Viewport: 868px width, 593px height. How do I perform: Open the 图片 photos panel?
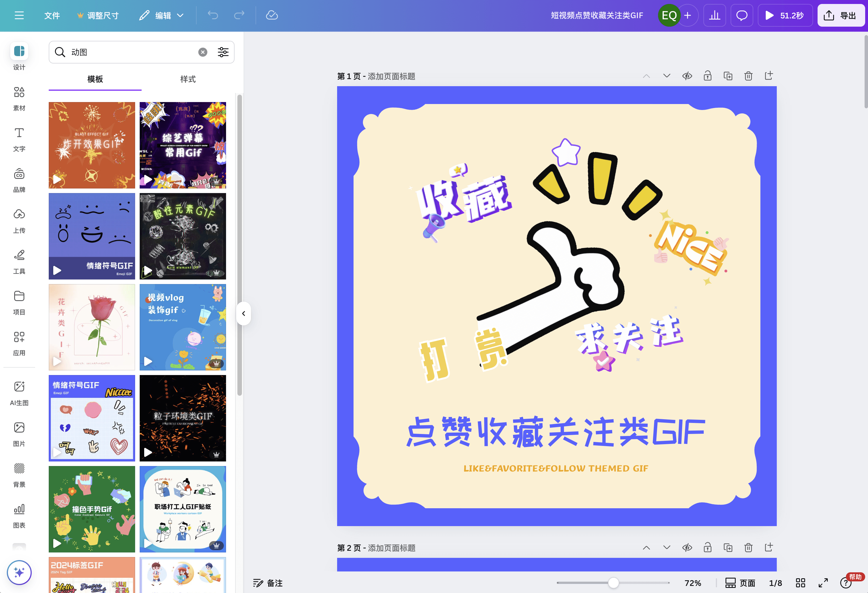(x=19, y=434)
